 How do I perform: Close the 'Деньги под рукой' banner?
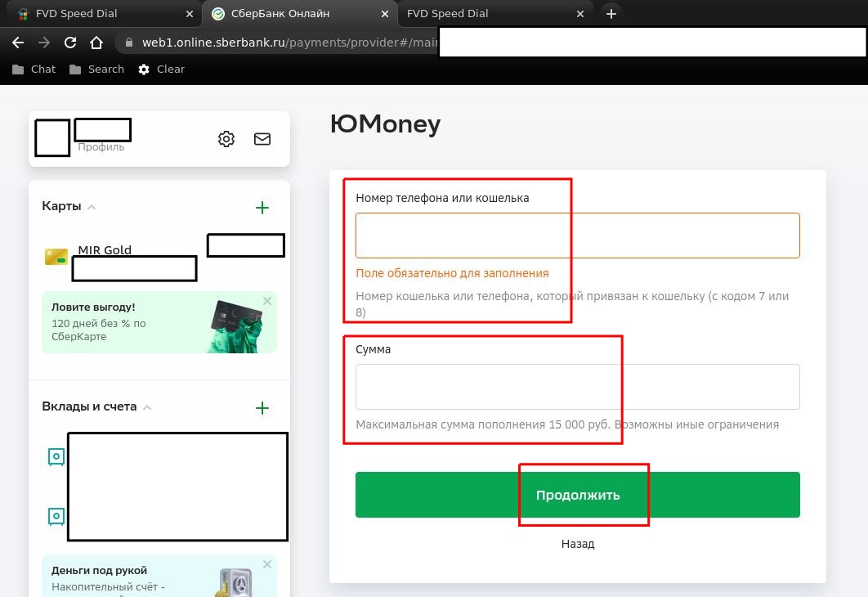[x=267, y=565]
